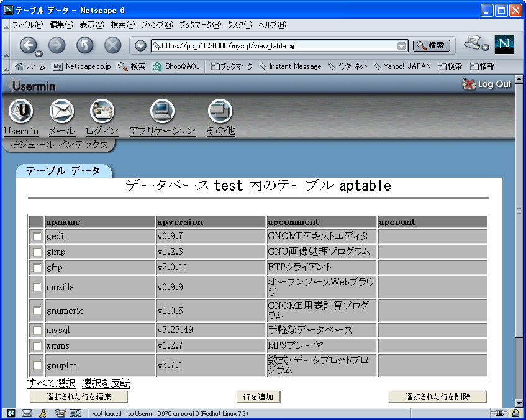Click the 行を追加 button

(258, 397)
